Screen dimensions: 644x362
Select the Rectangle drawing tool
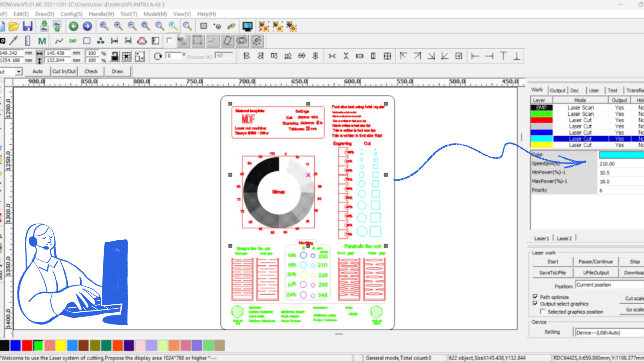(86, 41)
